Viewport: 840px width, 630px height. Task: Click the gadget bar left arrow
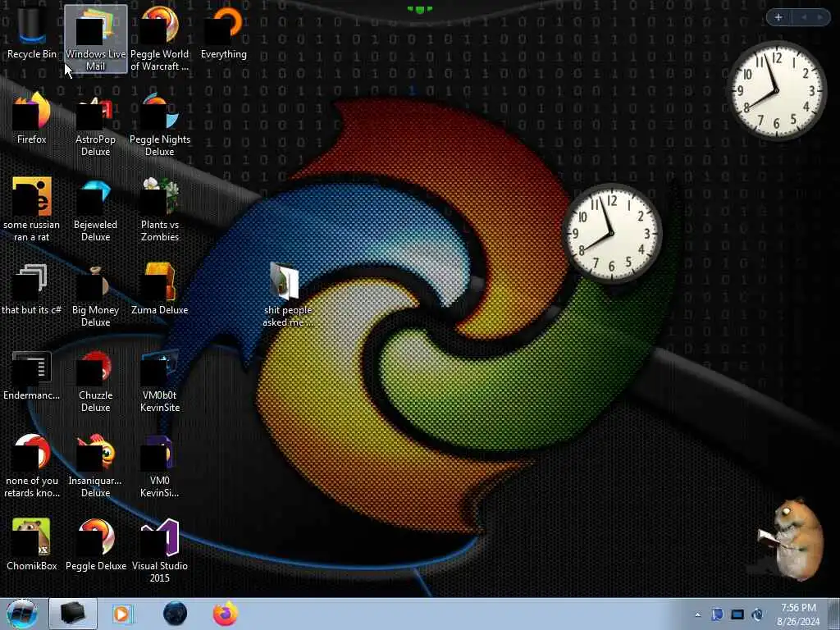tap(804, 18)
